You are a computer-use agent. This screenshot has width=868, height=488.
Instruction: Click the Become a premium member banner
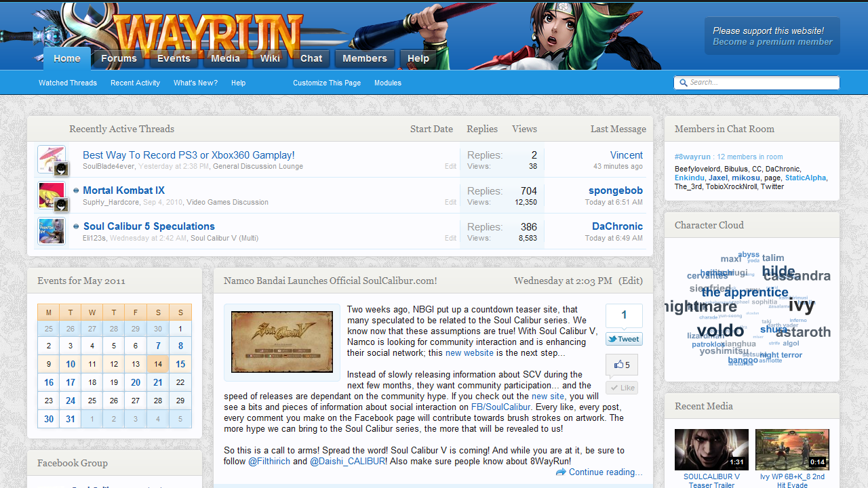pyautogui.click(x=772, y=36)
